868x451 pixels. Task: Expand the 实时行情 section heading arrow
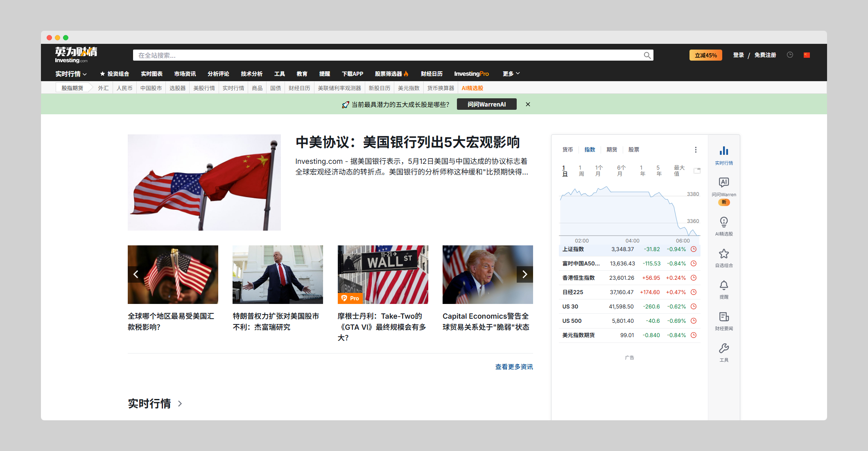pos(180,403)
